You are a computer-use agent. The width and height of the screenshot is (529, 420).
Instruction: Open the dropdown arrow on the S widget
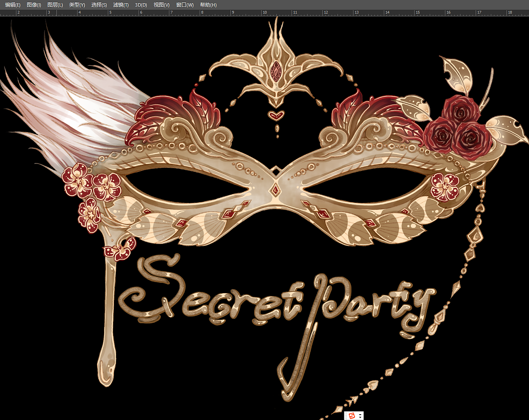click(360, 418)
